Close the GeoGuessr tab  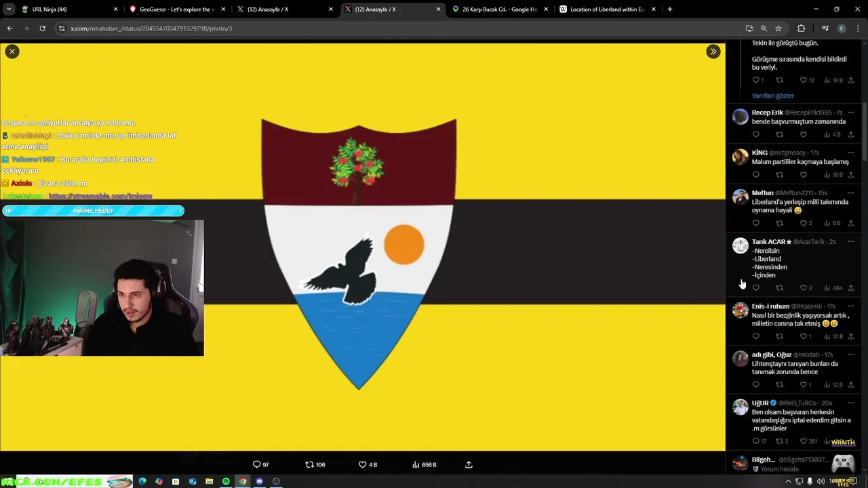click(x=223, y=9)
